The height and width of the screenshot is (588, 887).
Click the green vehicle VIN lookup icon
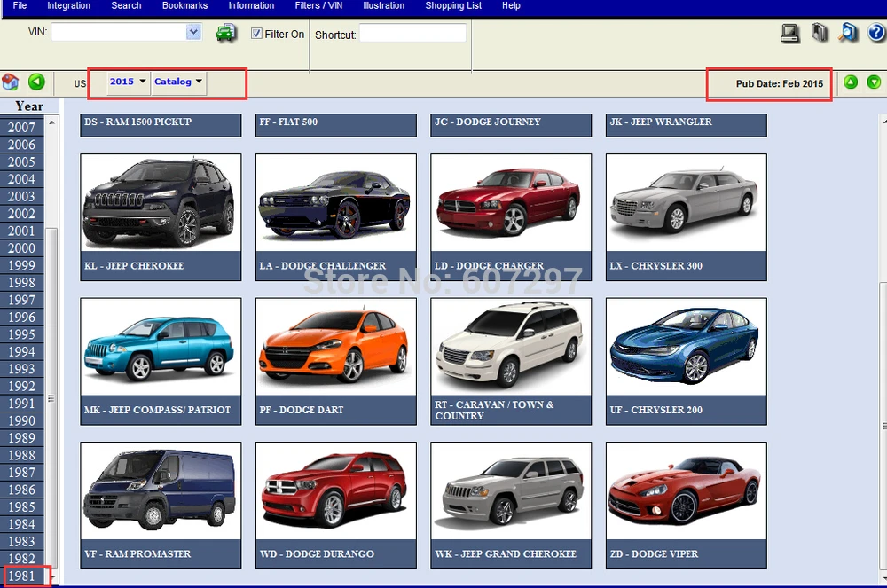click(227, 34)
